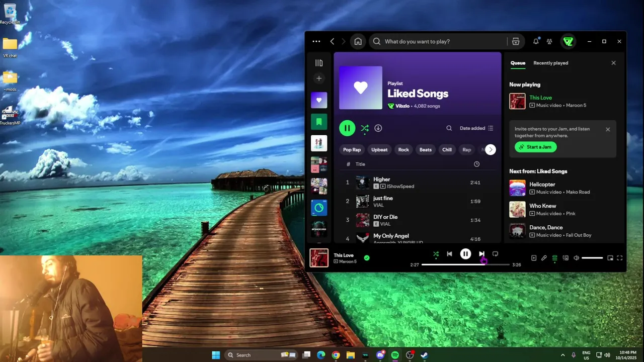Enter full screen mode
644x362 pixels.
point(620,258)
